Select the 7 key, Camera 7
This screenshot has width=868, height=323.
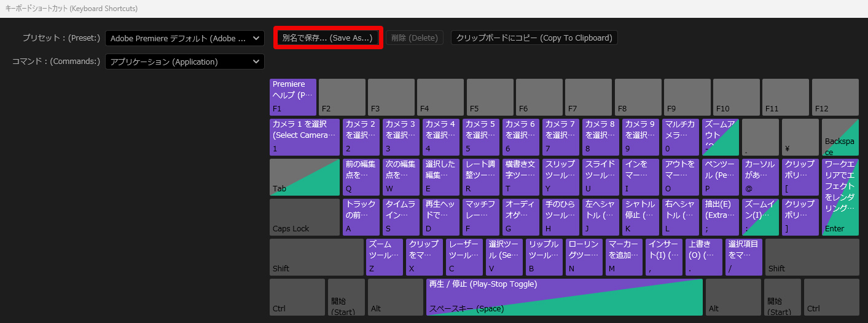(561, 137)
